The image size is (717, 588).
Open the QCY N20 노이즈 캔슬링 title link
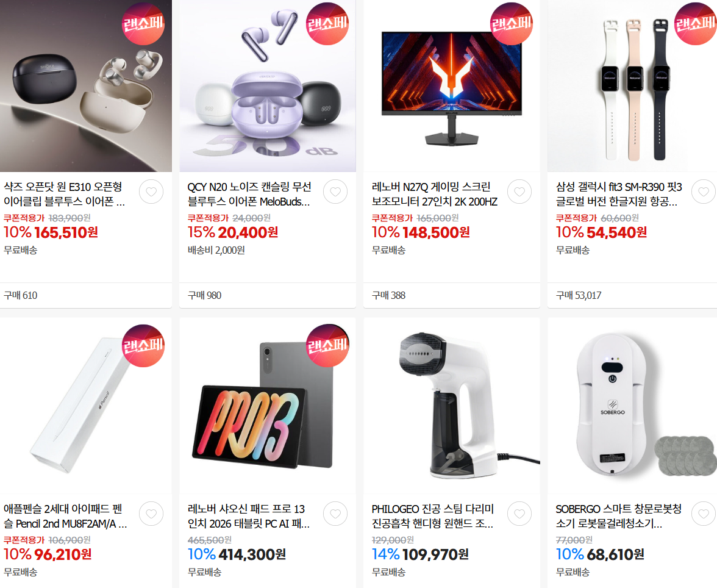pos(249,194)
